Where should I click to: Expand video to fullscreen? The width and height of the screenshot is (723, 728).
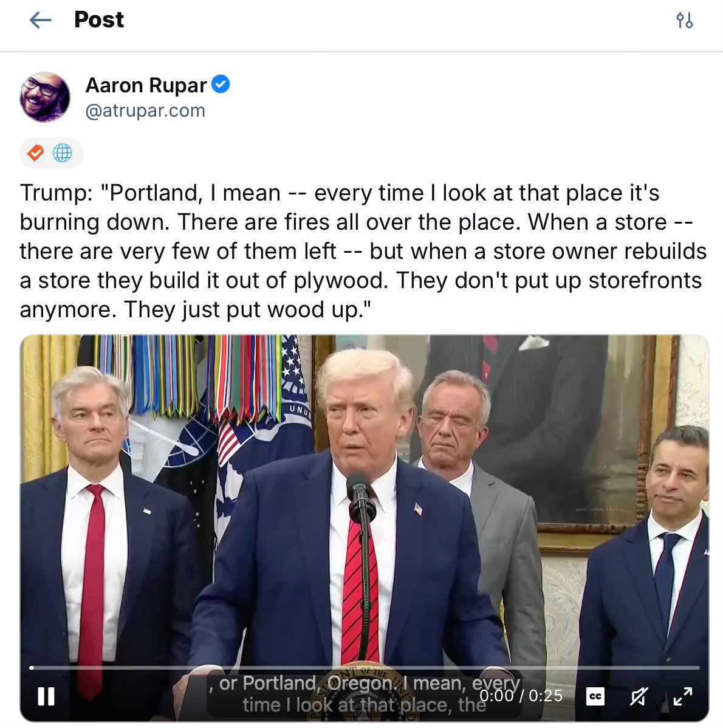(x=683, y=696)
